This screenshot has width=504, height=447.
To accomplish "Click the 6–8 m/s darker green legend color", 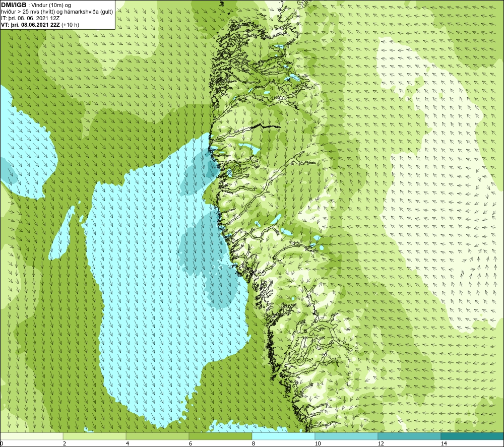I will point(221,436).
